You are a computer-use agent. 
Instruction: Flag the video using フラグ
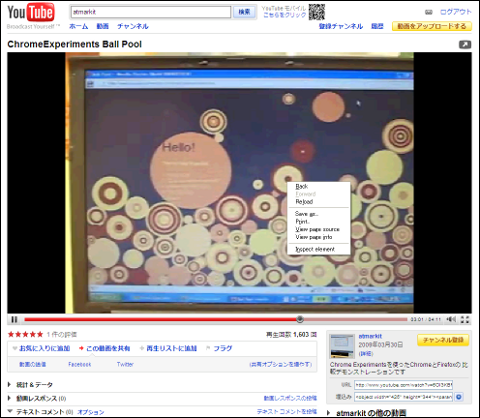pos(223,348)
